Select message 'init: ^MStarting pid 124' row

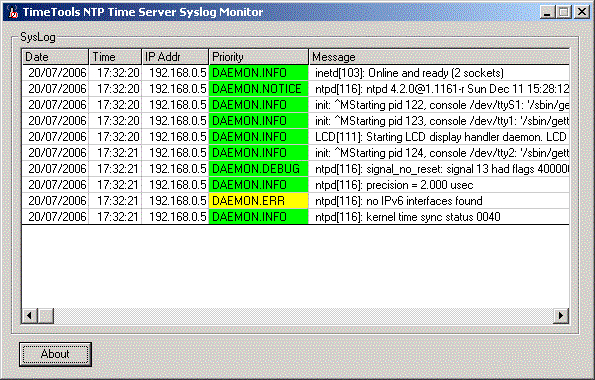point(439,153)
